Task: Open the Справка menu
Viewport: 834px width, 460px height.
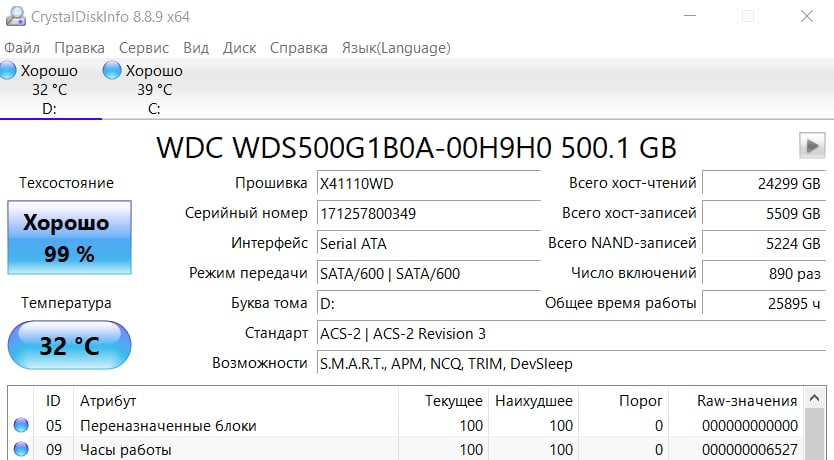Action: tap(298, 48)
